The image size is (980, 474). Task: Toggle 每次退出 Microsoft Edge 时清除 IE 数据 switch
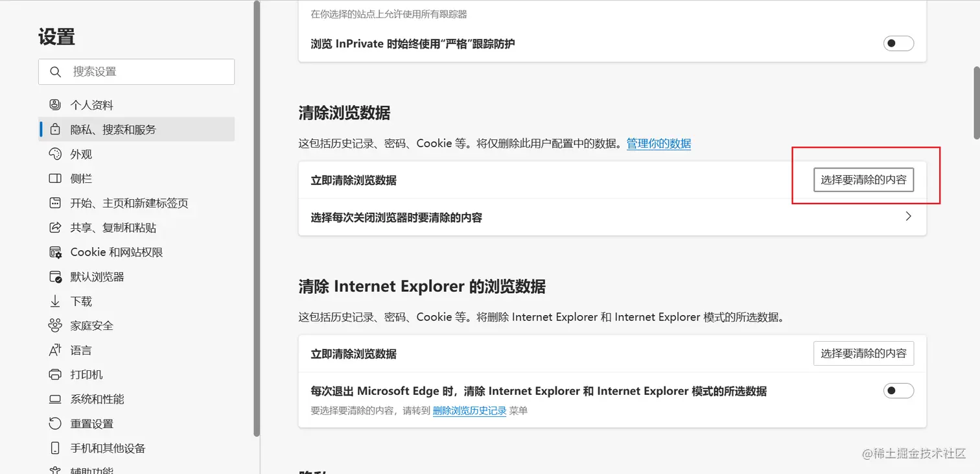pos(898,391)
